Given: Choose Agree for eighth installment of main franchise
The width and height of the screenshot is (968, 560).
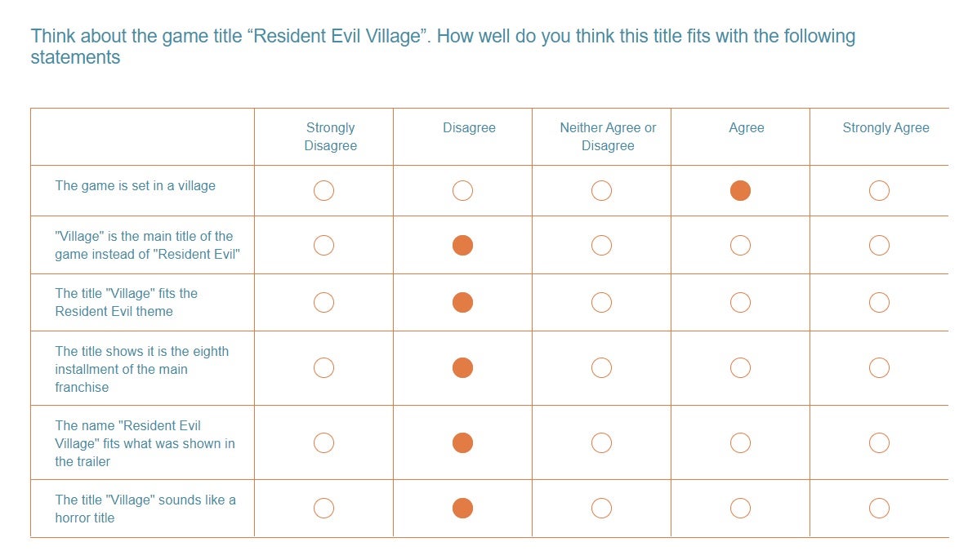Looking at the screenshot, I should click(x=740, y=367).
